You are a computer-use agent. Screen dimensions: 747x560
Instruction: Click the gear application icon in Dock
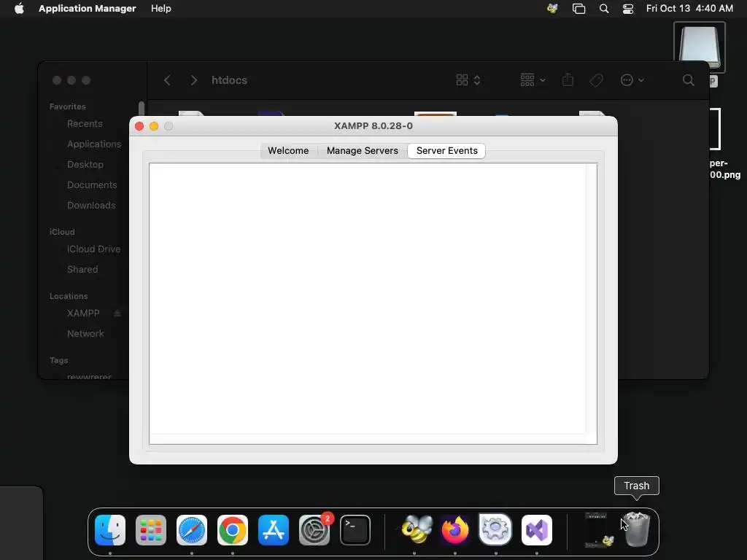495,530
